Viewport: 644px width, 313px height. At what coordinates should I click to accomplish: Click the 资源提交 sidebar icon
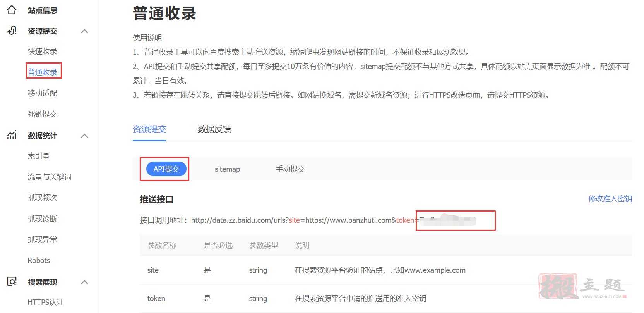pyautogui.click(x=12, y=31)
